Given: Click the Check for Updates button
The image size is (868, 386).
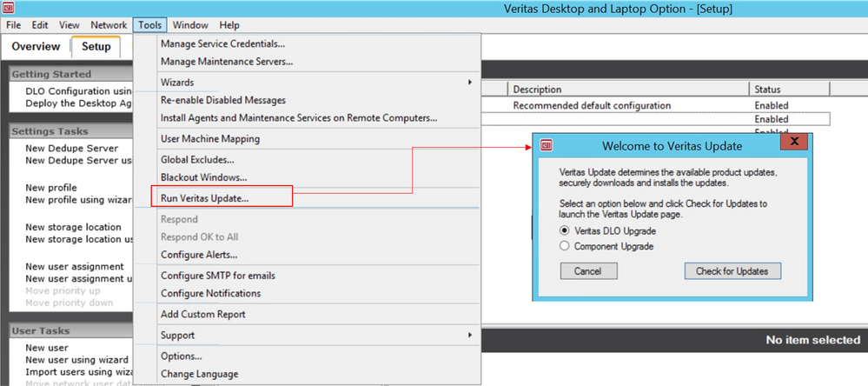Looking at the screenshot, I should 732,271.
